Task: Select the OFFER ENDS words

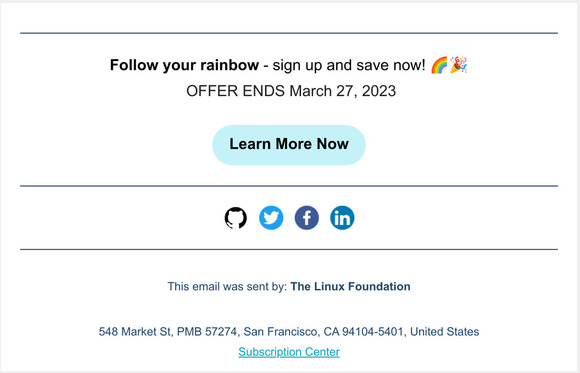Action: (x=235, y=91)
